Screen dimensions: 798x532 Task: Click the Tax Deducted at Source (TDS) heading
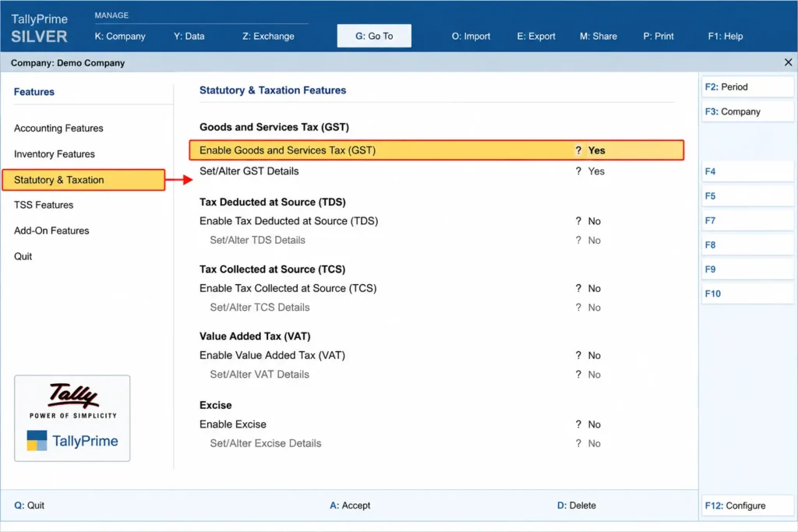pyautogui.click(x=273, y=203)
